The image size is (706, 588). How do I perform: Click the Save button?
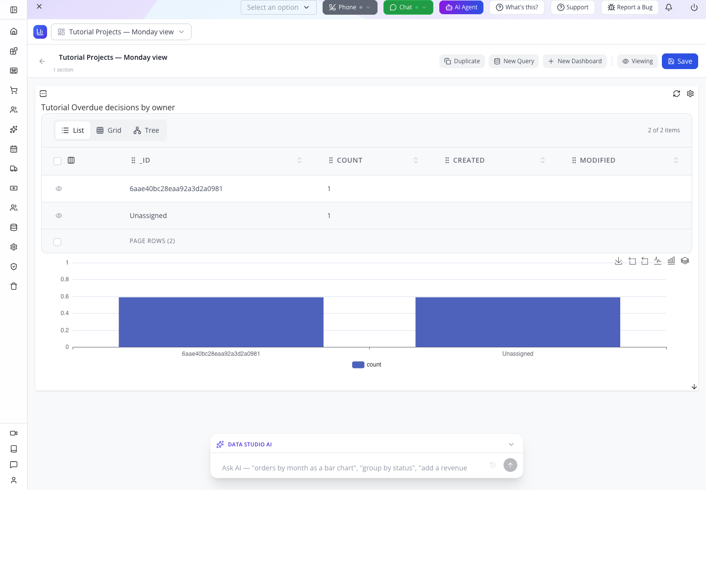coord(680,61)
